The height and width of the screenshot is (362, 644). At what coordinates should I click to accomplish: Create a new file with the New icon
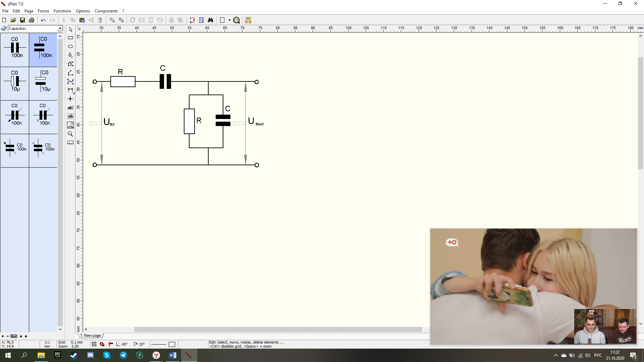4,20
